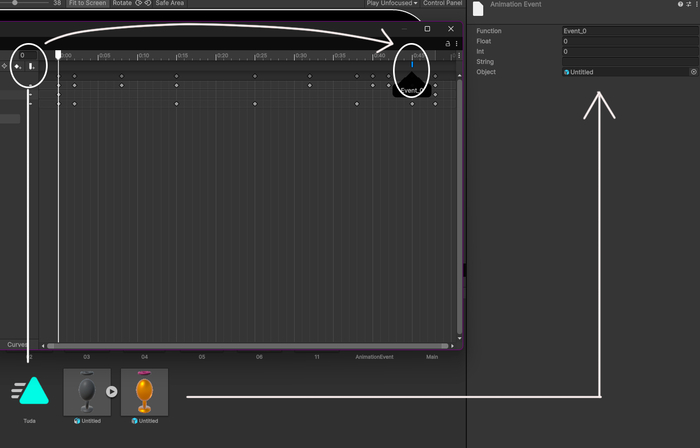
Task: Click the Add Keyframe diamond icon
Action: pos(18,66)
